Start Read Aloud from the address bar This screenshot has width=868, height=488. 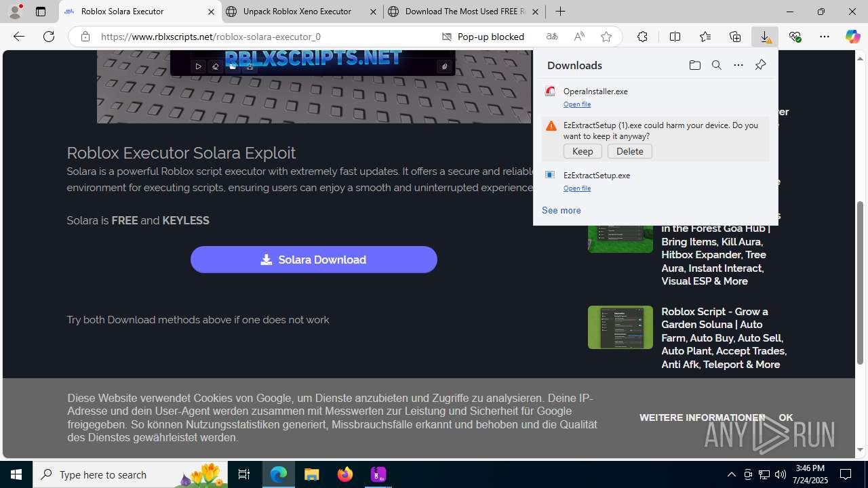579,37
